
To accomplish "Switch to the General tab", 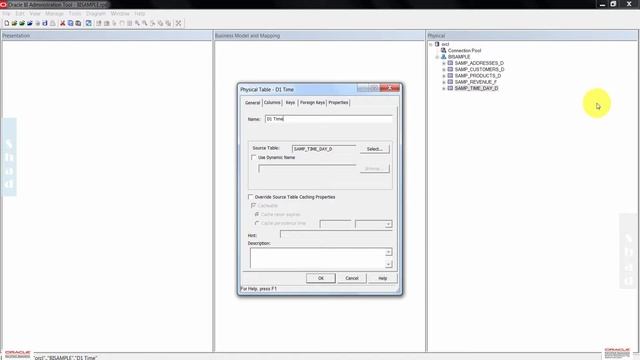I will (252, 102).
